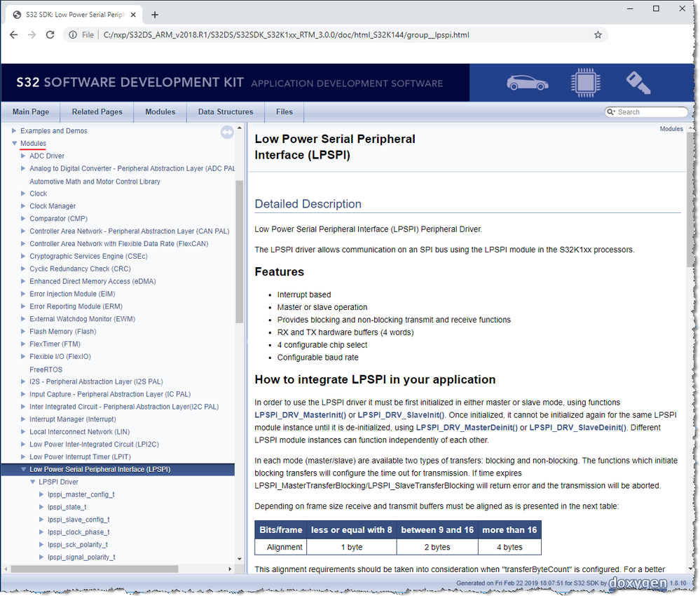Click nav tree scrollbar up arrow

pyautogui.click(x=239, y=128)
